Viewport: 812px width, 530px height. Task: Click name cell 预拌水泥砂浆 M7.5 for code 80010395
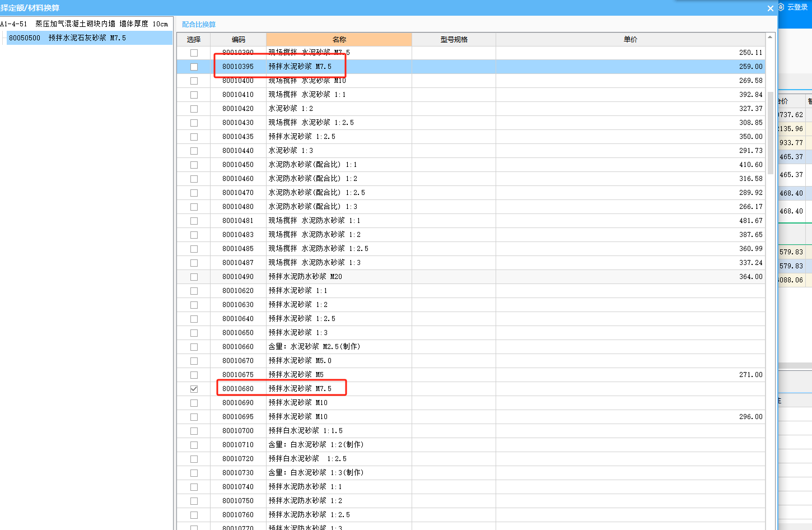339,67
